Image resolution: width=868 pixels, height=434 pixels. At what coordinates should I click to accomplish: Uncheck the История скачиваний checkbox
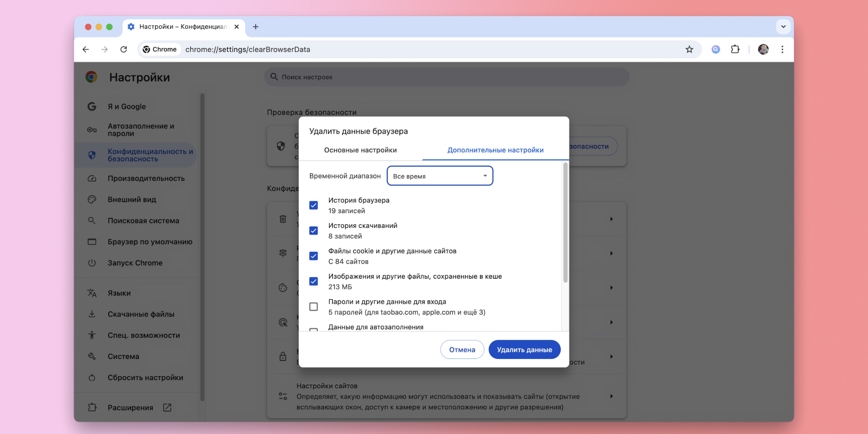coord(313,230)
